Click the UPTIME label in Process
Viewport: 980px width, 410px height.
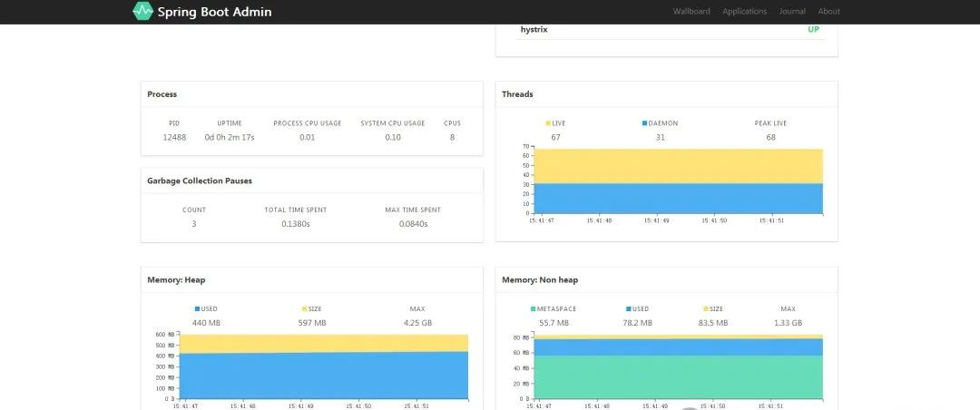(x=230, y=123)
